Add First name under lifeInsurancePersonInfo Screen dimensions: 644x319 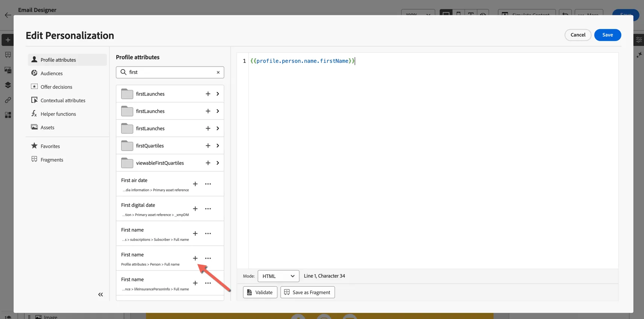click(x=195, y=283)
